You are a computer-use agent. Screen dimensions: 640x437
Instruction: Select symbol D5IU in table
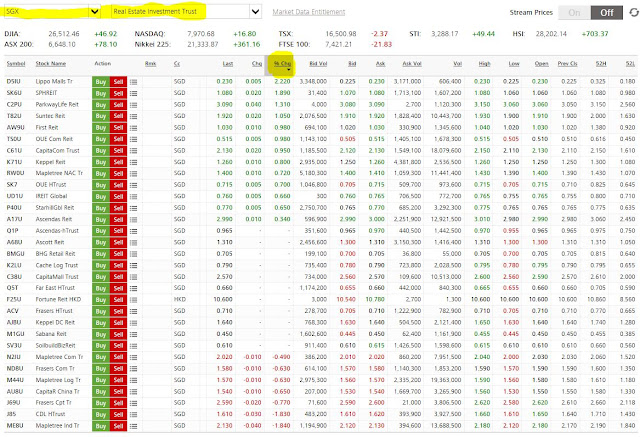coord(13,82)
